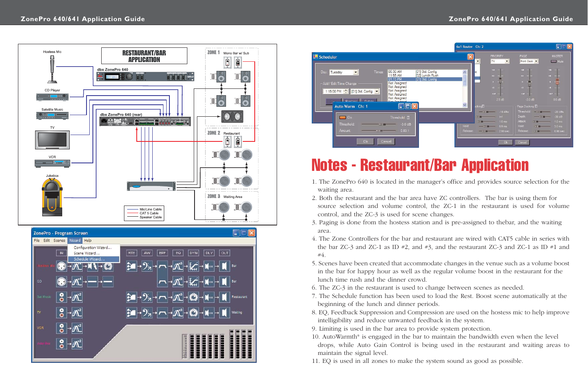This screenshot has width=588, height=380.
Task: Open the Edit menu in ZonePro
Action: (47, 241)
